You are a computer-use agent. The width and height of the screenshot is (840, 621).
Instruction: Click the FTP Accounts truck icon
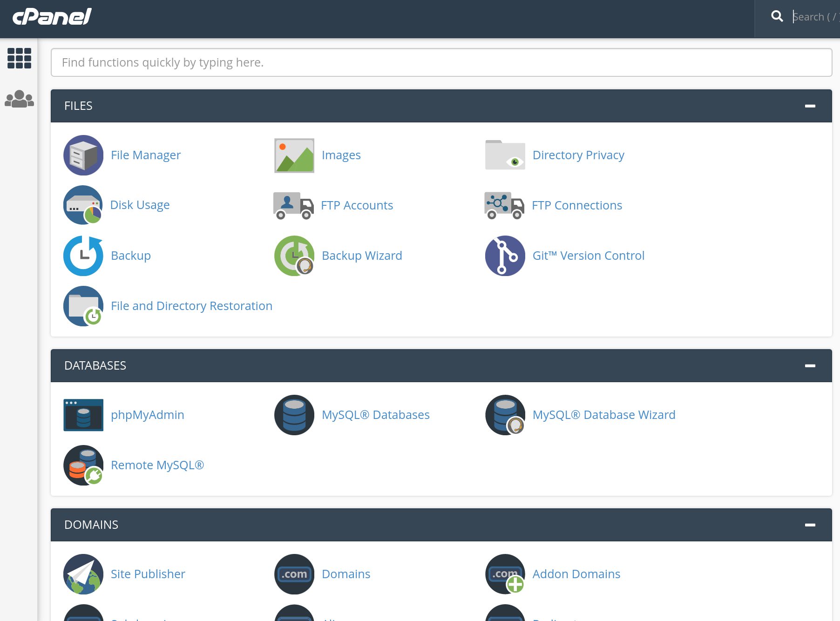tap(294, 205)
